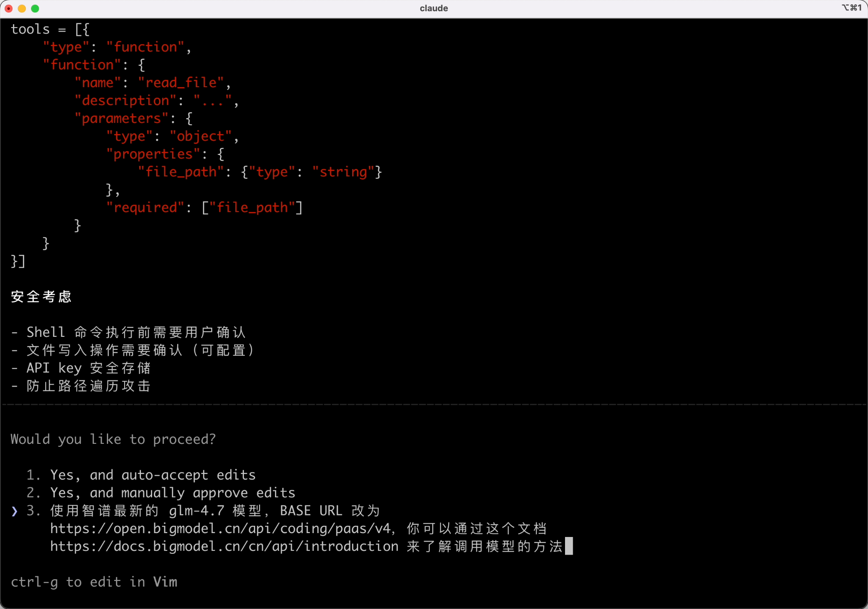The width and height of the screenshot is (868, 609).
Task: Click the green zoom window button
Action: point(35,8)
